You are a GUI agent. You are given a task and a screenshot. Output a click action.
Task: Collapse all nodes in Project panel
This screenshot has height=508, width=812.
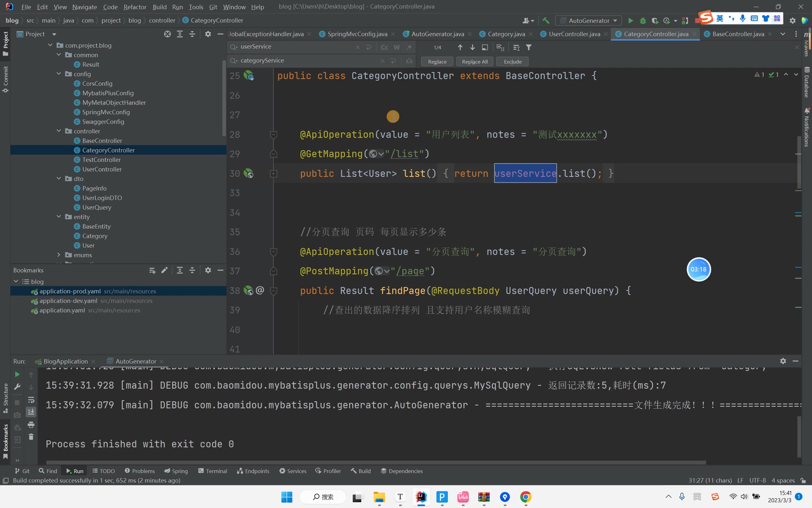[x=192, y=34]
